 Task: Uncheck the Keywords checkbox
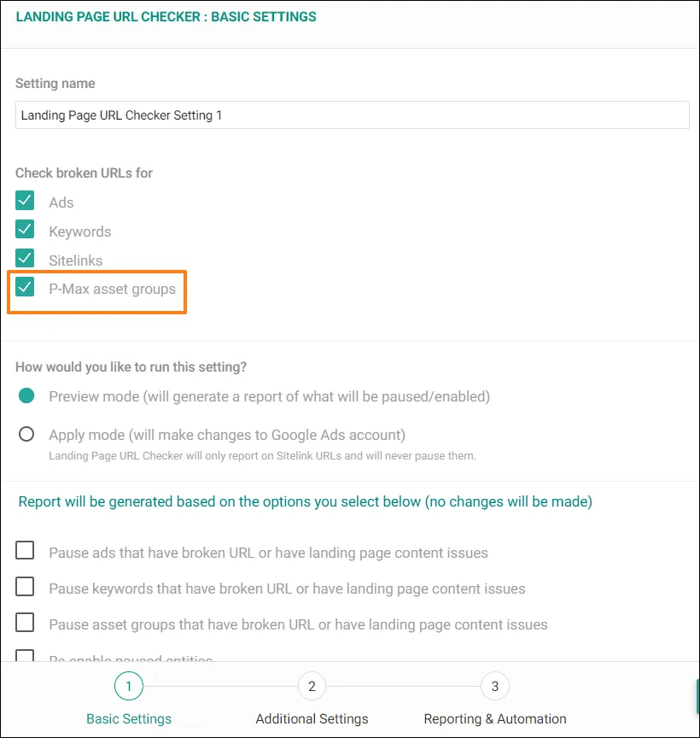[x=25, y=229]
